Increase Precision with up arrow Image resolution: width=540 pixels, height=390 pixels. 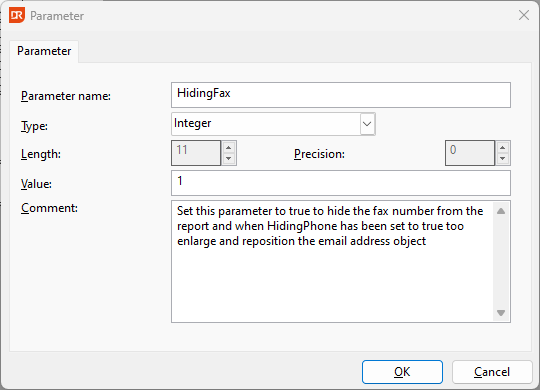tap(502, 147)
